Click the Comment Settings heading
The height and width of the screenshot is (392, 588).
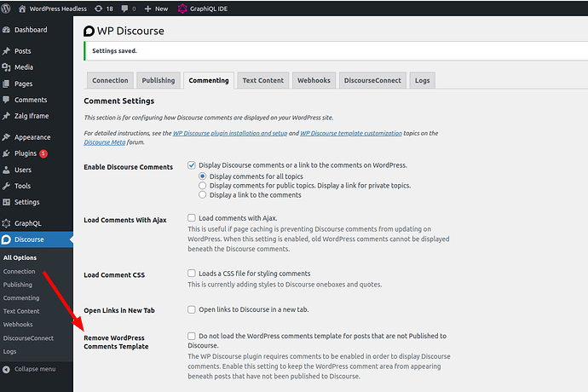[118, 101]
